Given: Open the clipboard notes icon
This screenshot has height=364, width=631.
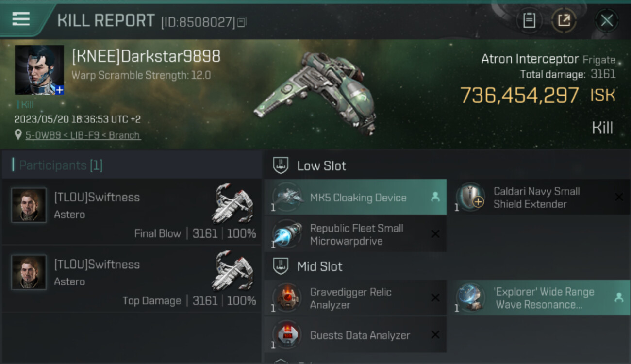Looking at the screenshot, I should 529,20.
